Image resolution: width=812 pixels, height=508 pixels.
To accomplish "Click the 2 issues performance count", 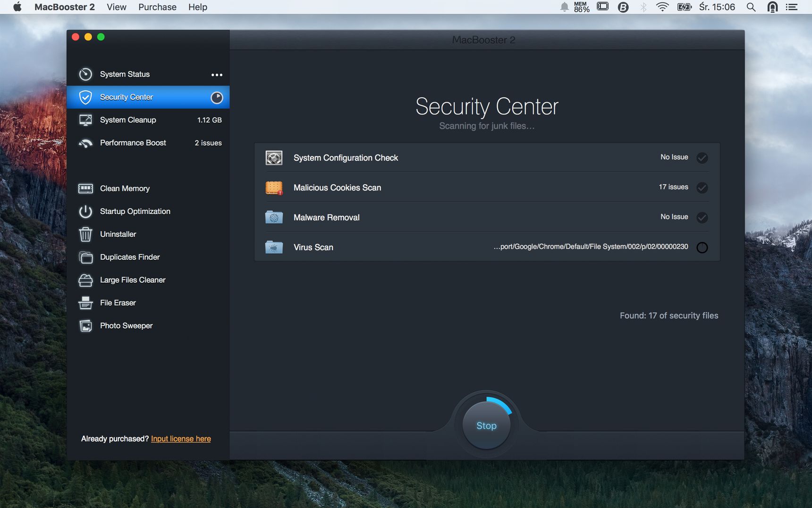I will click(x=208, y=143).
